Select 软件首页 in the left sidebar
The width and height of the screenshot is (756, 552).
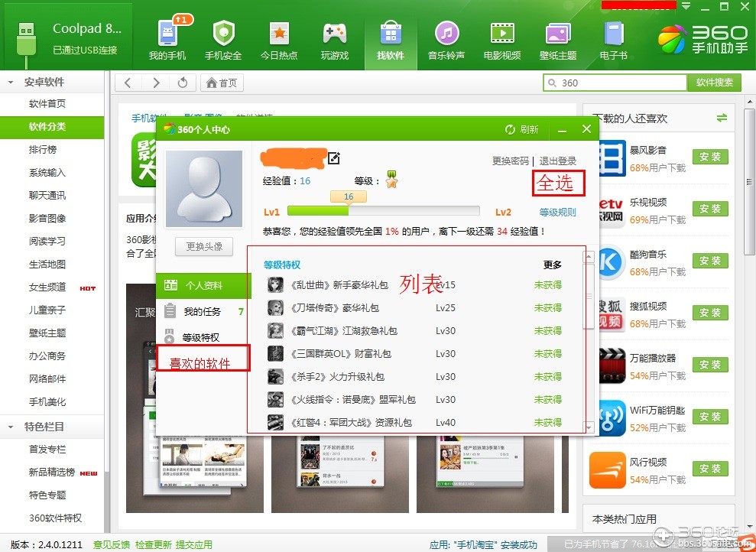click(x=47, y=104)
